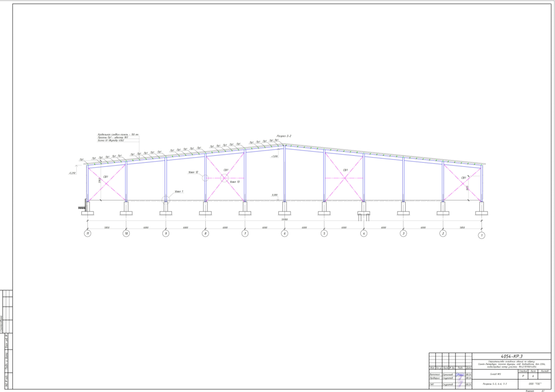Screen dimensions: 555x392
Task: Select the Узел 12 node circle
Action: 205,178
